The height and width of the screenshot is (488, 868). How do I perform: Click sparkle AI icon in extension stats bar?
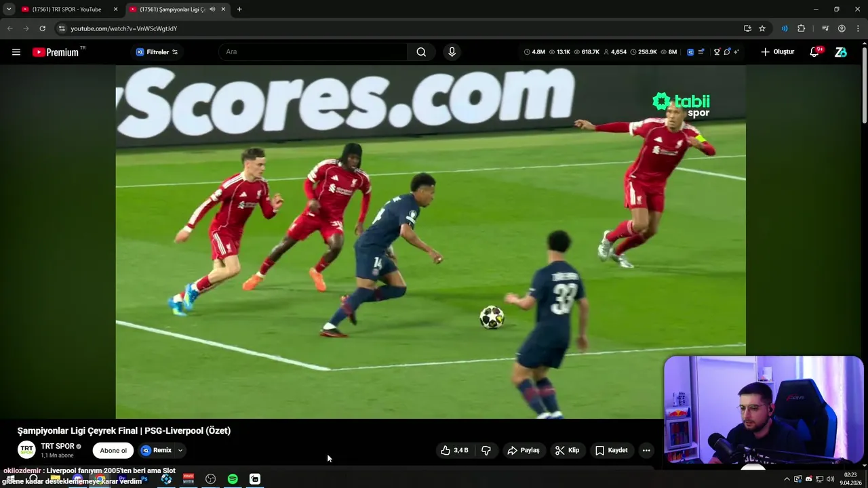click(736, 52)
